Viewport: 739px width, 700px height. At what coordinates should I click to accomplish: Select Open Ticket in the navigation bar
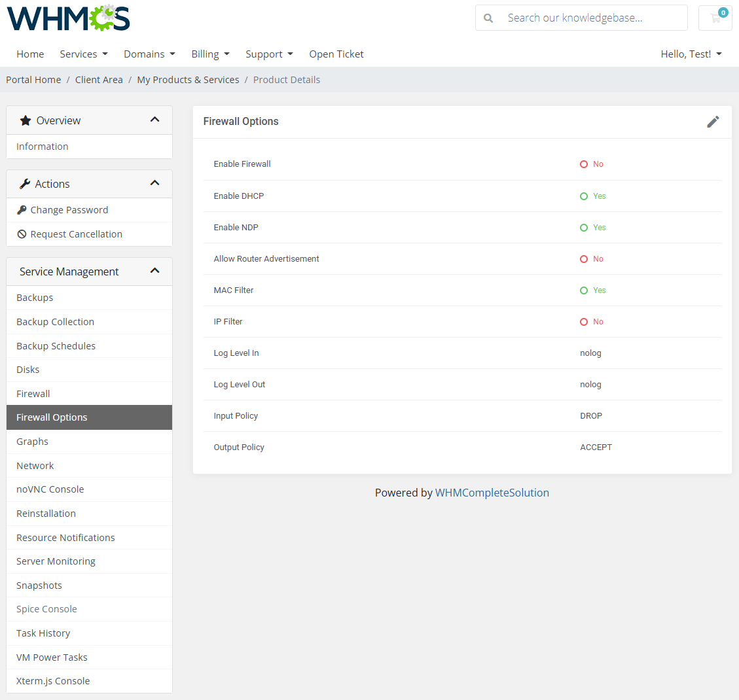click(336, 54)
